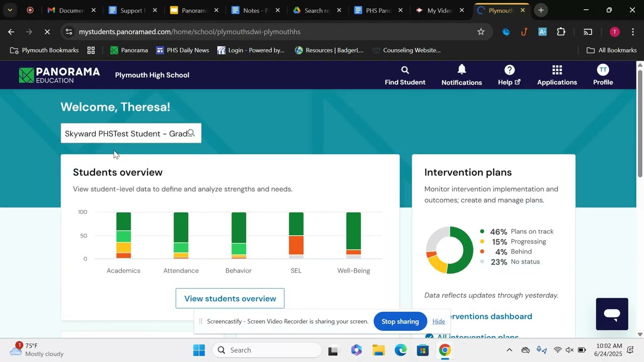This screenshot has width=644, height=362.
Task: Click Chrome icon in the taskbar
Action: point(445,350)
